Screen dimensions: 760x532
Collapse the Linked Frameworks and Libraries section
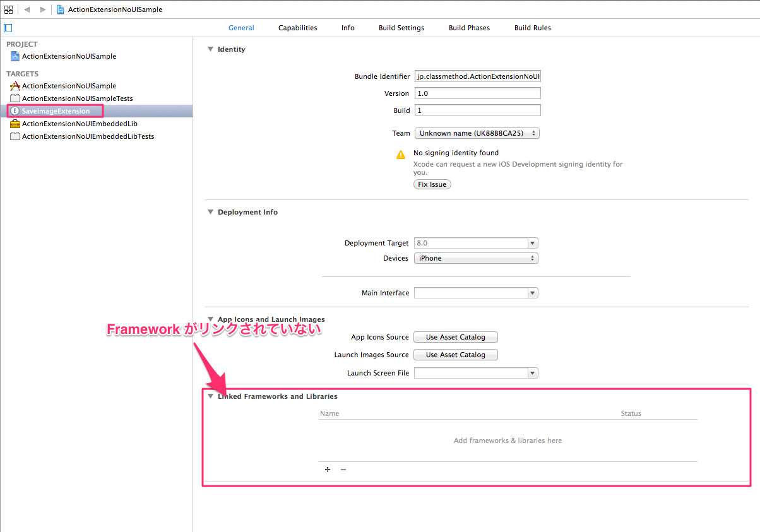point(210,396)
